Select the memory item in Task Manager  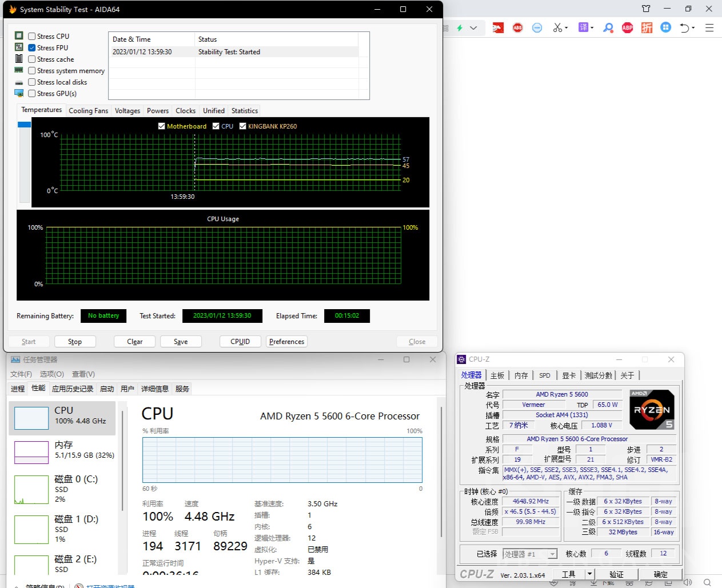63,450
